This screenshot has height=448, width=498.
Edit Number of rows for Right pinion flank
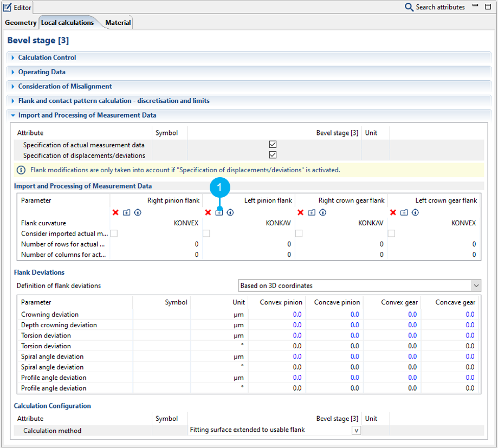pyautogui.click(x=196, y=244)
